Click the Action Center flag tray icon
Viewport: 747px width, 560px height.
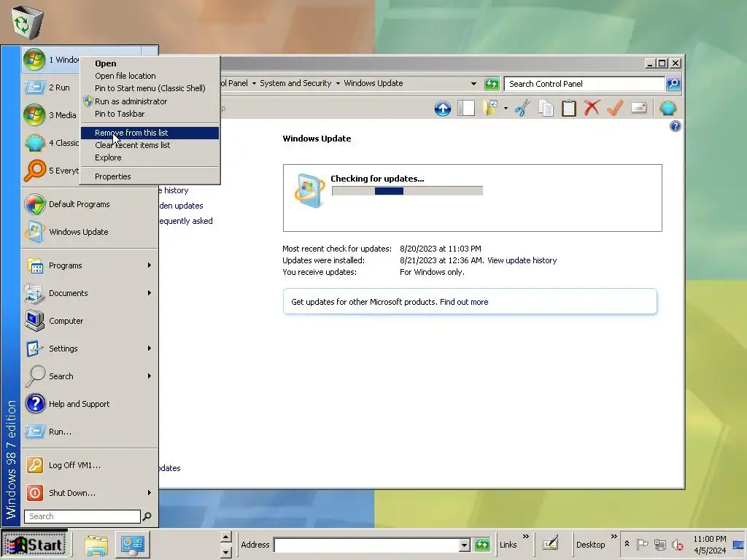[x=642, y=544]
